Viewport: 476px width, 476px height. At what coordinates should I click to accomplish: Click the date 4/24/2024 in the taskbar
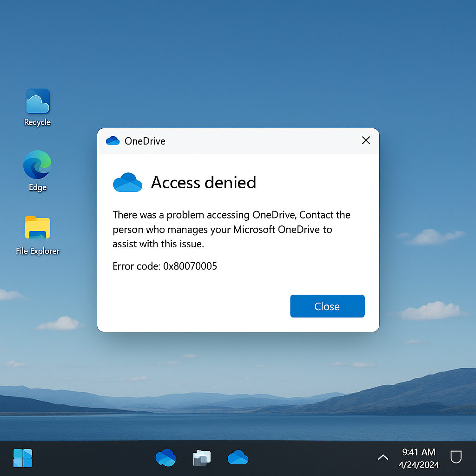(419, 465)
